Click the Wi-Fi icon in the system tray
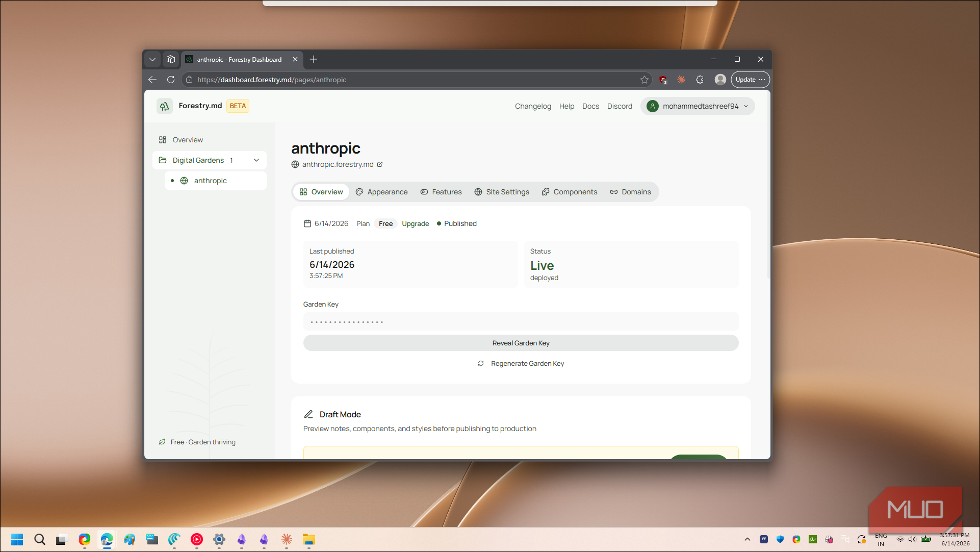 [900, 539]
